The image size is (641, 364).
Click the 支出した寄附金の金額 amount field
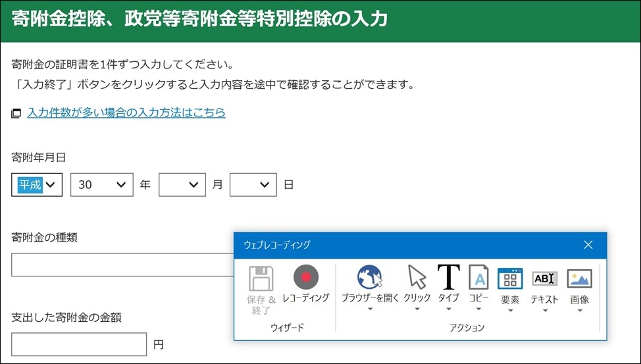point(79,344)
